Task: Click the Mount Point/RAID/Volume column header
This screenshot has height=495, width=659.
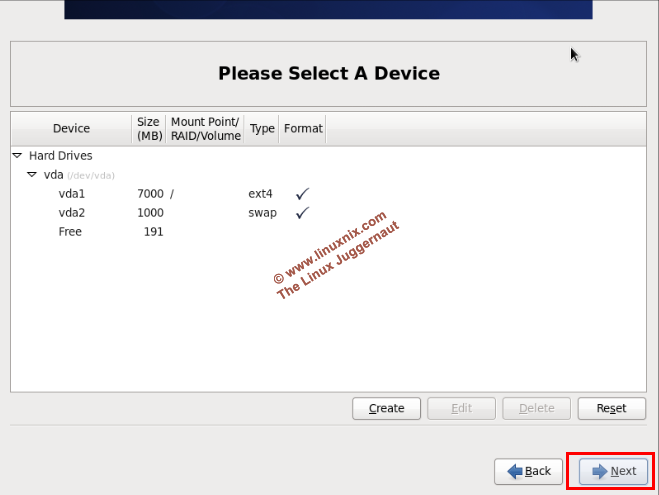Action: click(205, 129)
